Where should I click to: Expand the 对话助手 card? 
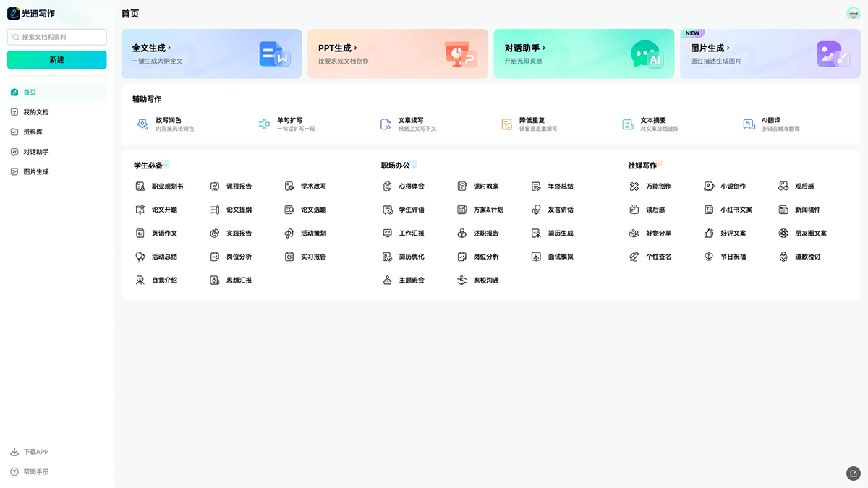(584, 53)
